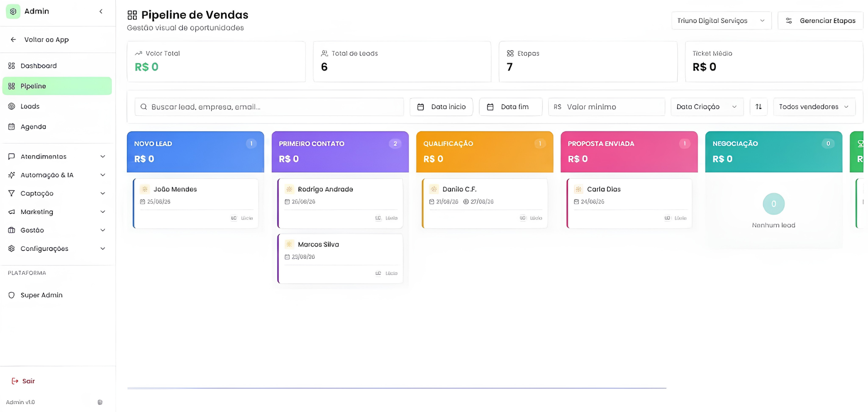Click the Primeiro Contato purple column header
The image size is (868, 412).
(x=340, y=152)
